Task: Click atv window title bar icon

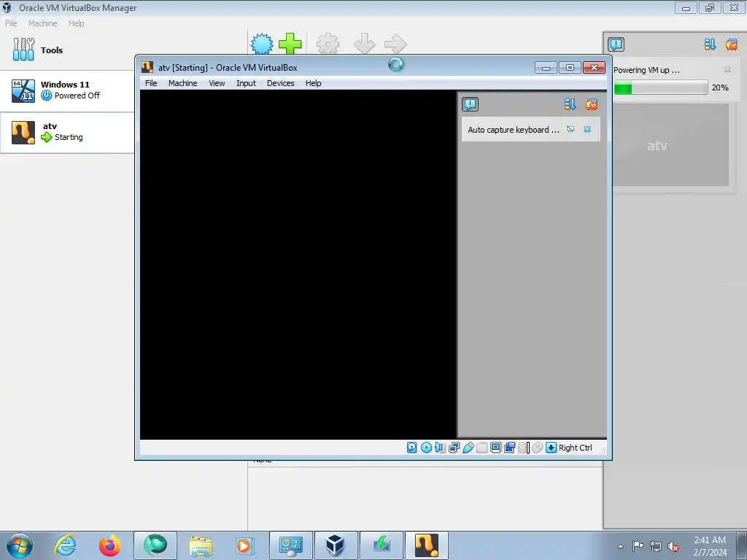Action: 147,67
